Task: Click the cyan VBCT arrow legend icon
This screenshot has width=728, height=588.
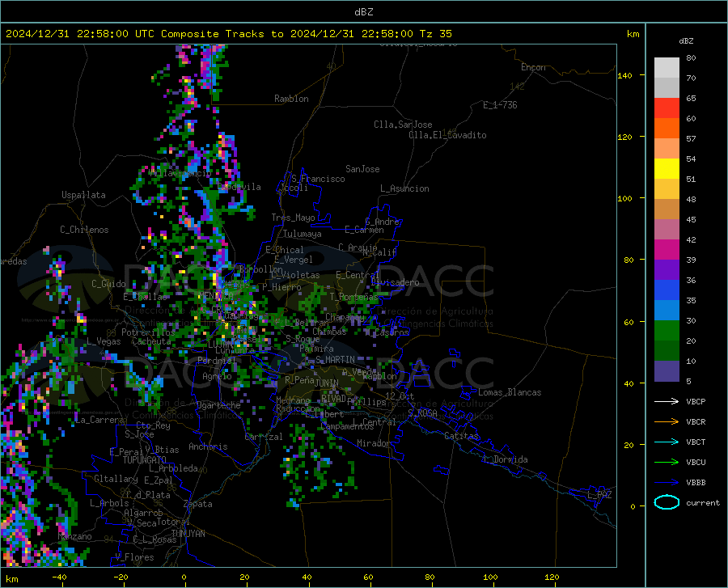Action: click(667, 442)
